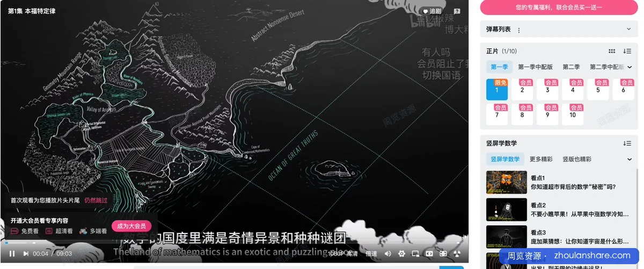Screen dimensions: 644x269
Task: Expand the 弹幕列表 panel chevron
Action: pyautogui.click(x=628, y=29)
